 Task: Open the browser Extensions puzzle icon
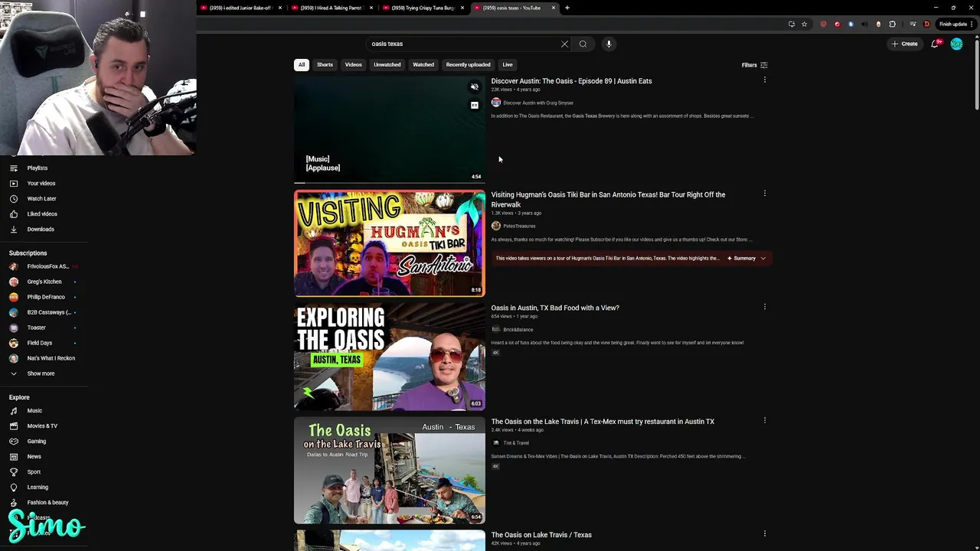tap(892, 24)
